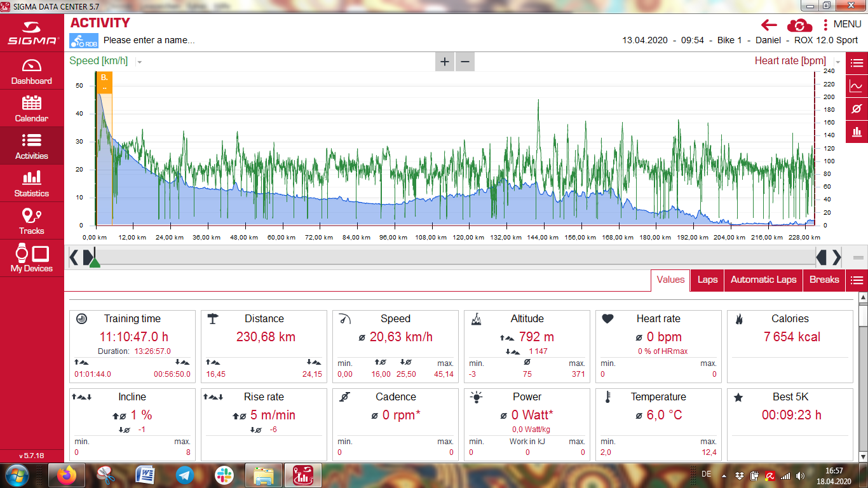Zoom in the chart with plus button
The height and width of the screenshot is (488, 868).
(x=445, y=62)
